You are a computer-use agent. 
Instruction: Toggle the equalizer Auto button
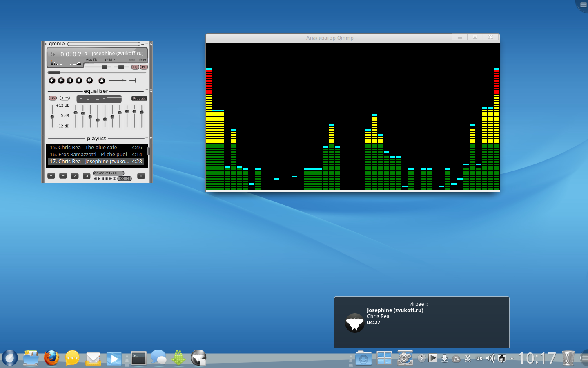point(65,98)
